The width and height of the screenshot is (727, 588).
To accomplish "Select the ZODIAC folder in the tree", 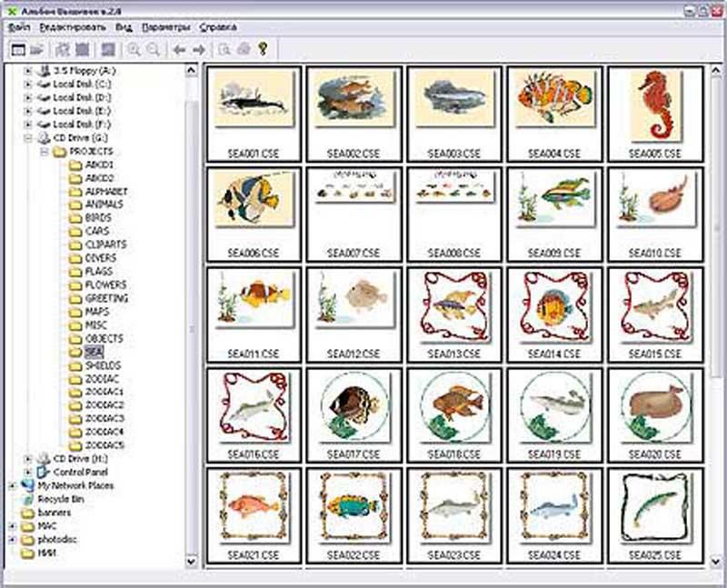I will (x=103, y=378).
